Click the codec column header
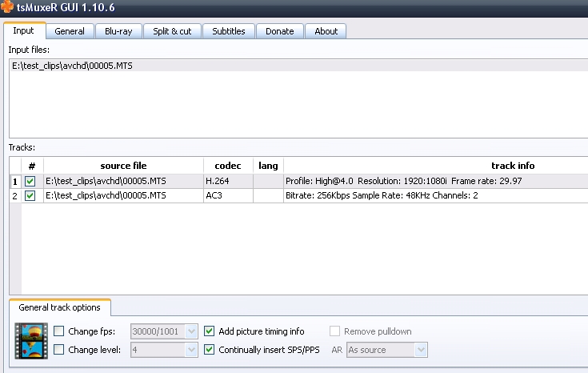The image size is (588, 373). pyautogui.click(x=228, y=166)
